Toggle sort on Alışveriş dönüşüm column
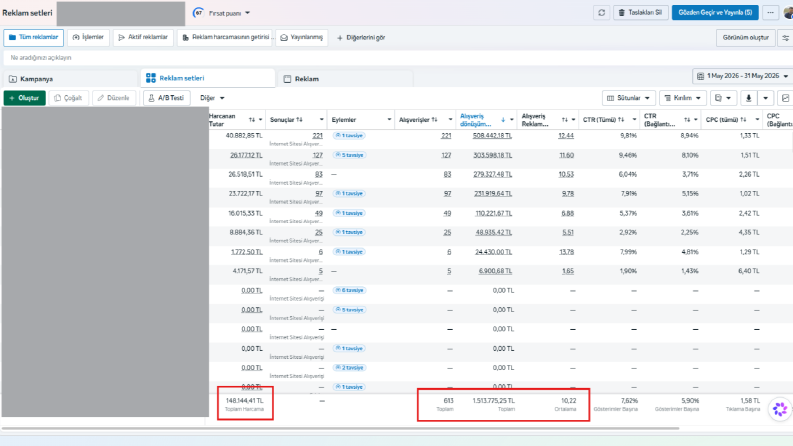The image size is (793, 446). (x=503, y=120)
